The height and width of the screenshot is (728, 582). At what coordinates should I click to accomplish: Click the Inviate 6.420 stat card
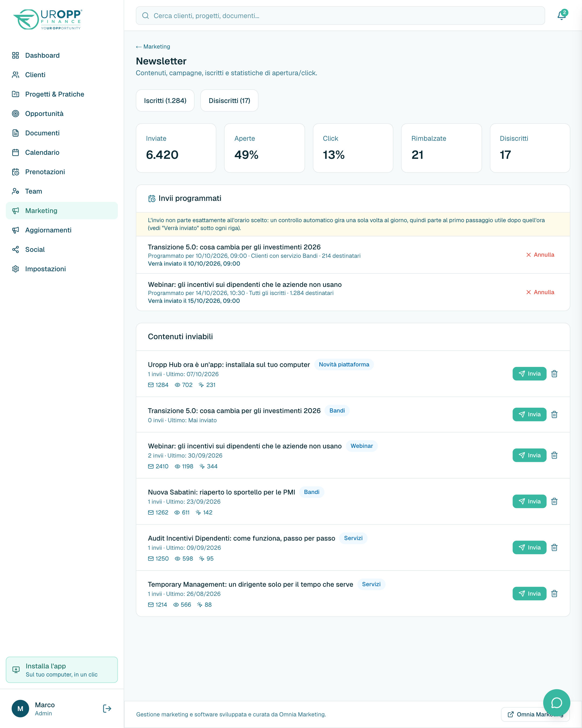(176, 148)
